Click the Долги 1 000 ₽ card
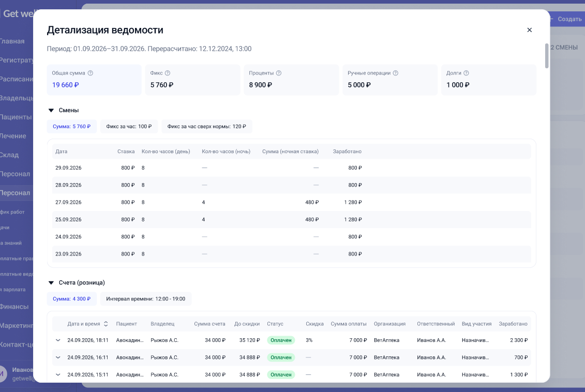This screenshot has height=392, width=585. [489, 80]
